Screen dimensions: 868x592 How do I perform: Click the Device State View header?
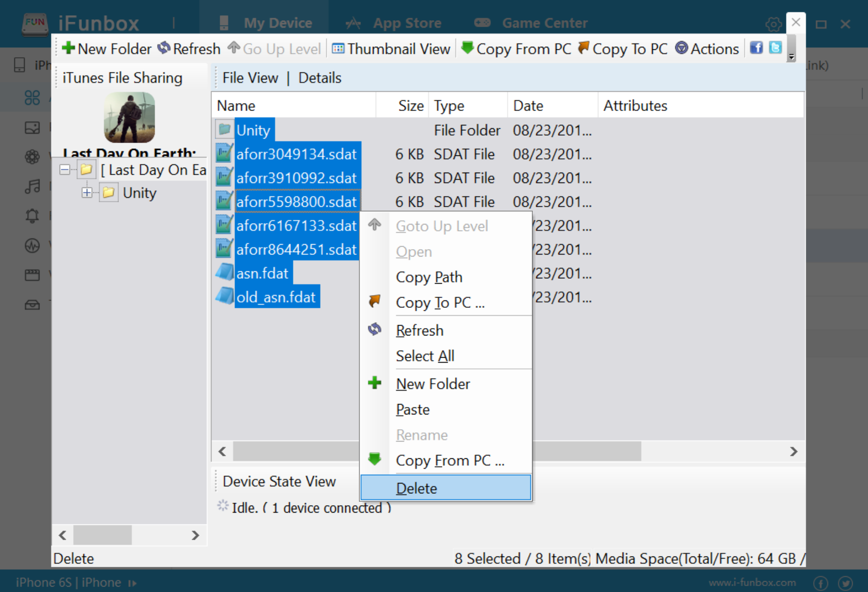(279, 481)
